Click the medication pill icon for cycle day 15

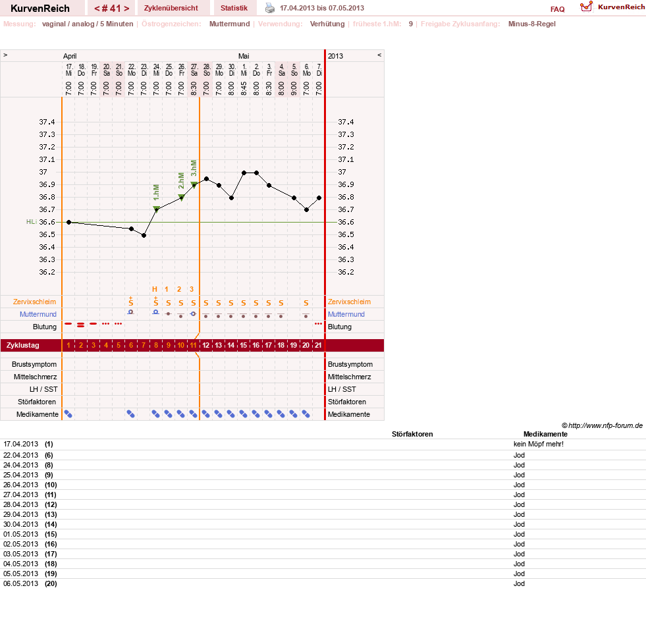click(x=244, y=414)
